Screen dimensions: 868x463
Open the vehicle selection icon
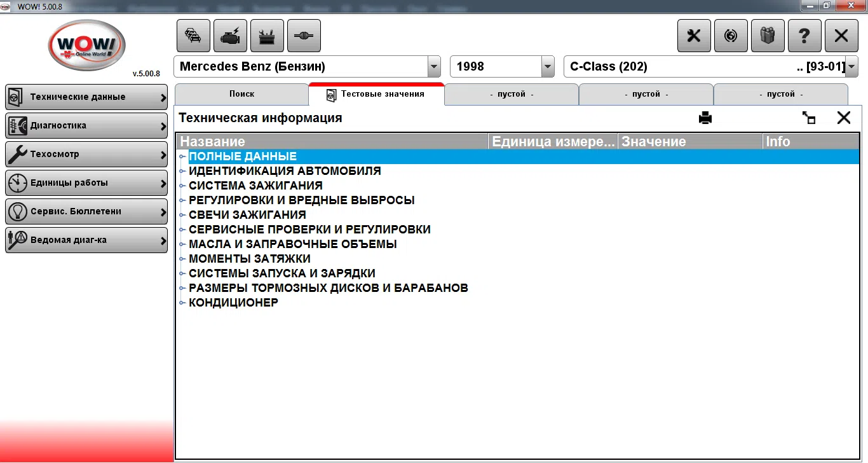(x=193, y=36)
